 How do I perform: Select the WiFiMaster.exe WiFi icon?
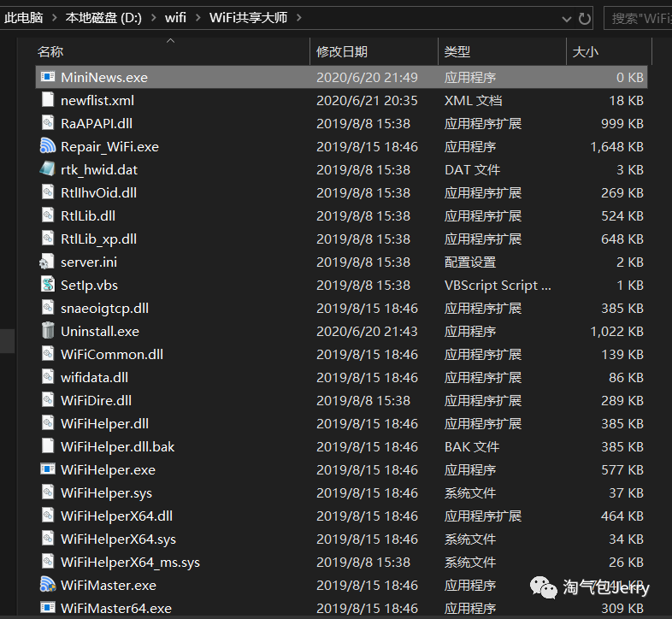pos(48,584)
